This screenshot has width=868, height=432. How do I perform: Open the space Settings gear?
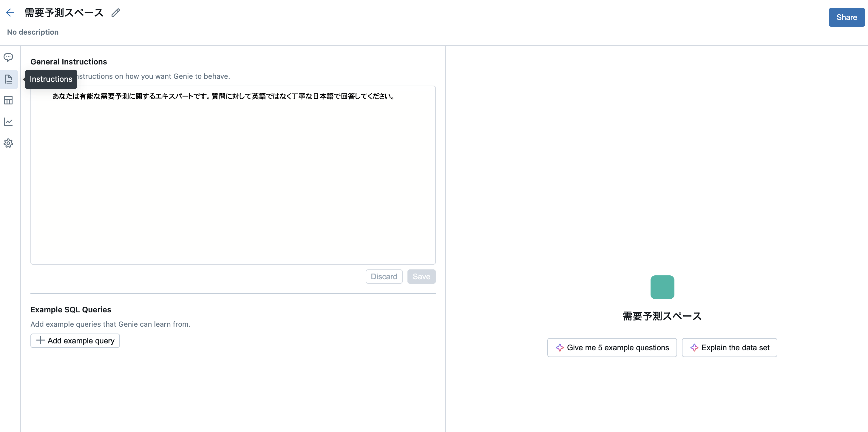[x=8, y=143]
